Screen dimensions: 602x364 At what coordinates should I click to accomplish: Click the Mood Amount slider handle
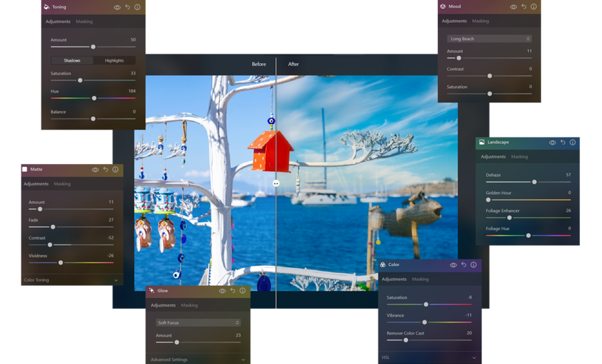click(x=459, y=58)
